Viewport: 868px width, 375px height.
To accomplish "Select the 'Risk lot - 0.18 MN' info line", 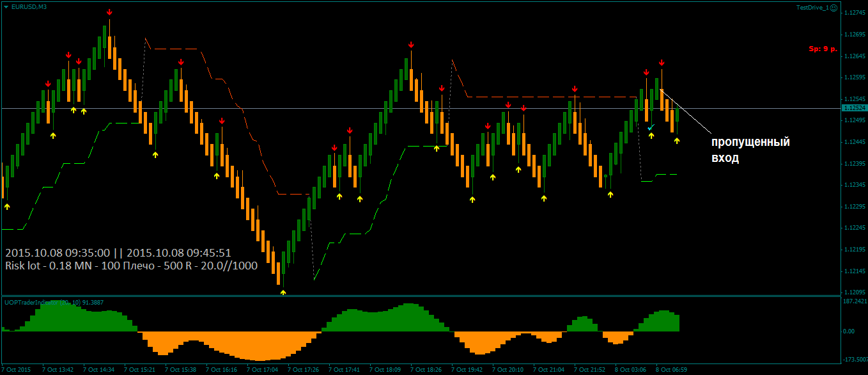I will tap(131, 266).
